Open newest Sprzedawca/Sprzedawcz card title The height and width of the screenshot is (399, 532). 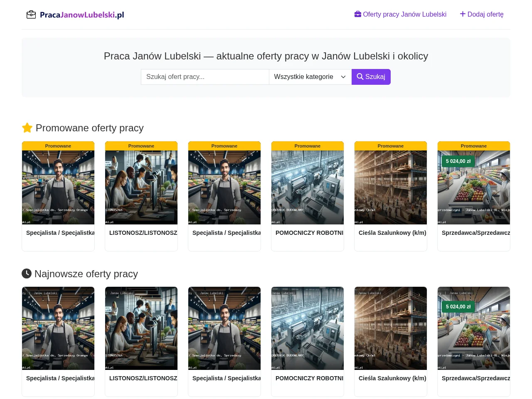476,378
